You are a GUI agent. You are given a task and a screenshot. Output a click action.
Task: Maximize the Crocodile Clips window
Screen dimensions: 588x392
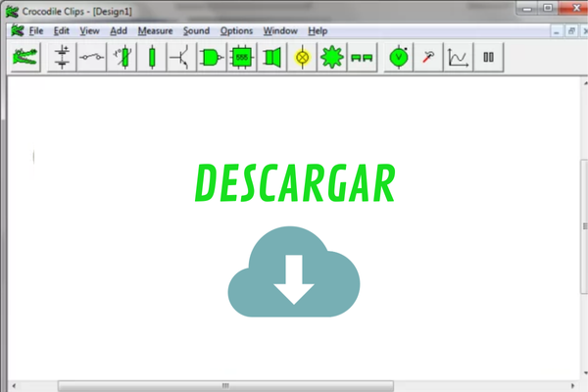coord(548,8)
